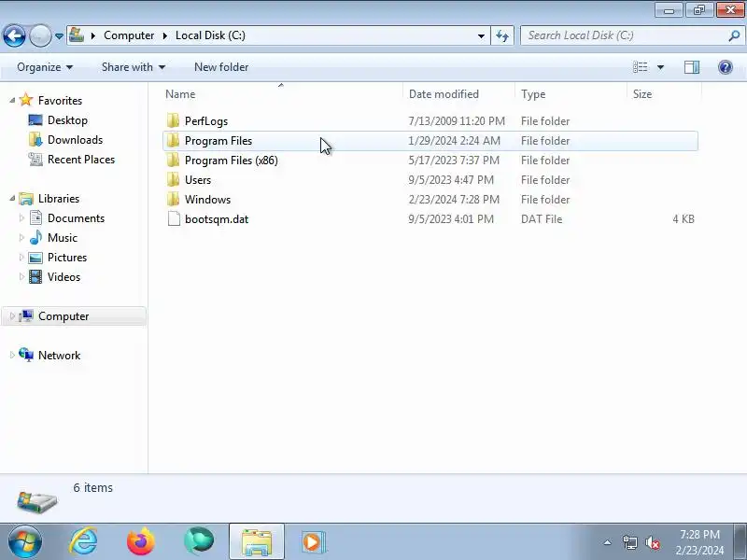
Task: Collapse the Libraries group
Action: pyautogui.click(x=12, y=199)
